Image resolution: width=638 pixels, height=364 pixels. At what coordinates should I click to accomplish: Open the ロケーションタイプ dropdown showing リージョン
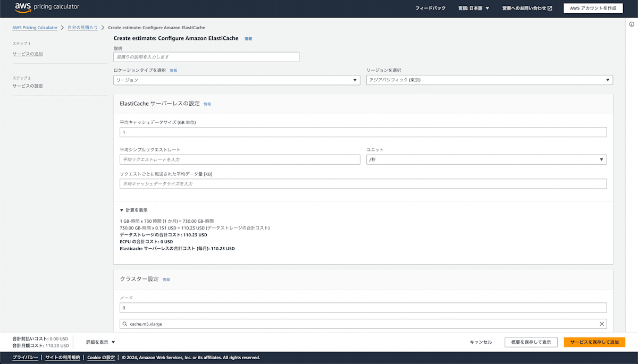click(237, 80)
